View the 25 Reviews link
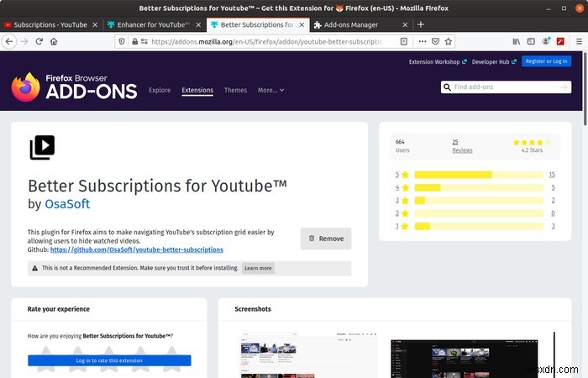This screenshot has height=378, width=588. [x=462, y=146]
